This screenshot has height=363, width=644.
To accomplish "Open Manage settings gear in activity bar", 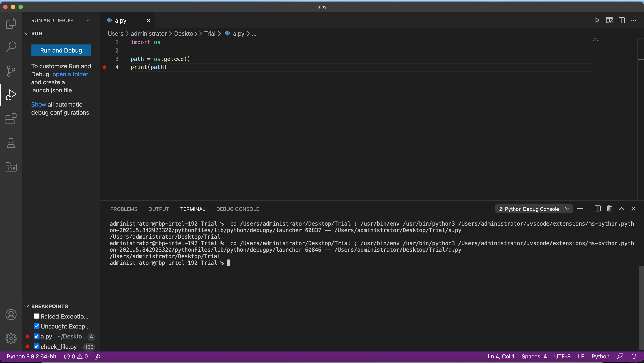I will tap(11, 339).
